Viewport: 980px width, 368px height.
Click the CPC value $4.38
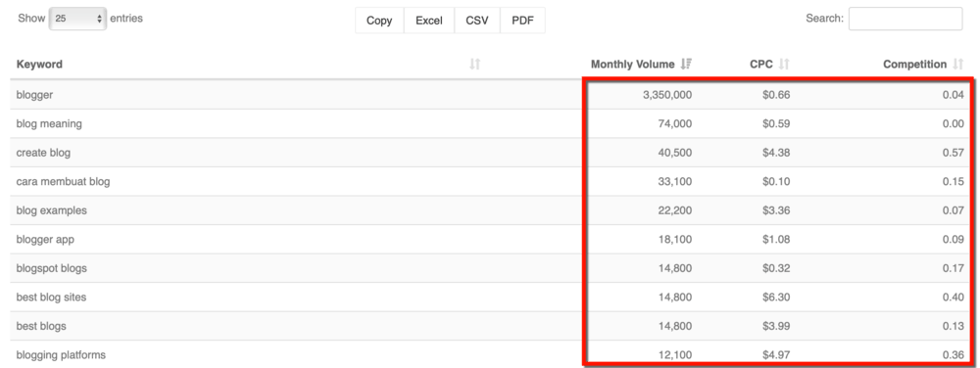[x=776, y=152]
